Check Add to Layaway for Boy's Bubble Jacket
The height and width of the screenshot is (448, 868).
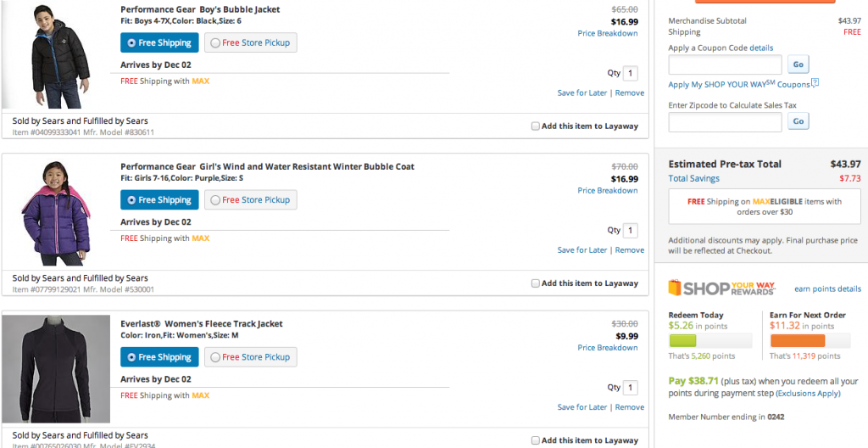click(x=536, y=126)
